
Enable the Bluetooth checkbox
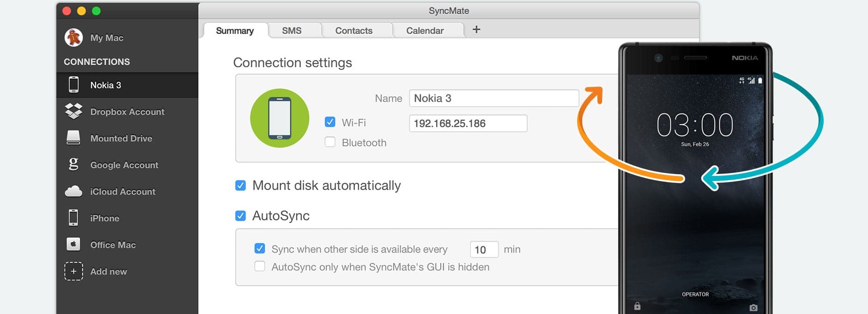point(330,142)
